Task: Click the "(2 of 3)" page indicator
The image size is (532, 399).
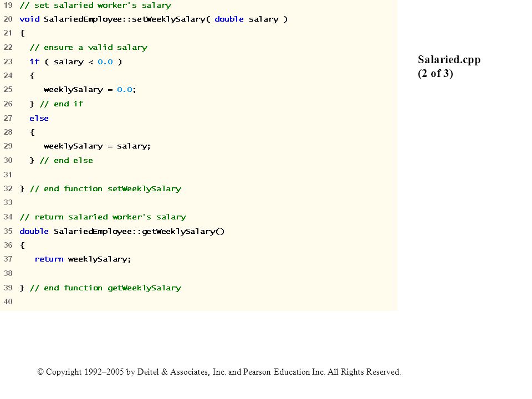Action: 436,73
